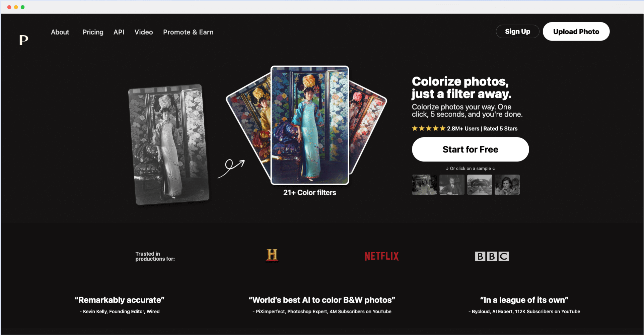Choose the sample of a man in a suit
Screen dimensions: 644x335
[452, 185]
